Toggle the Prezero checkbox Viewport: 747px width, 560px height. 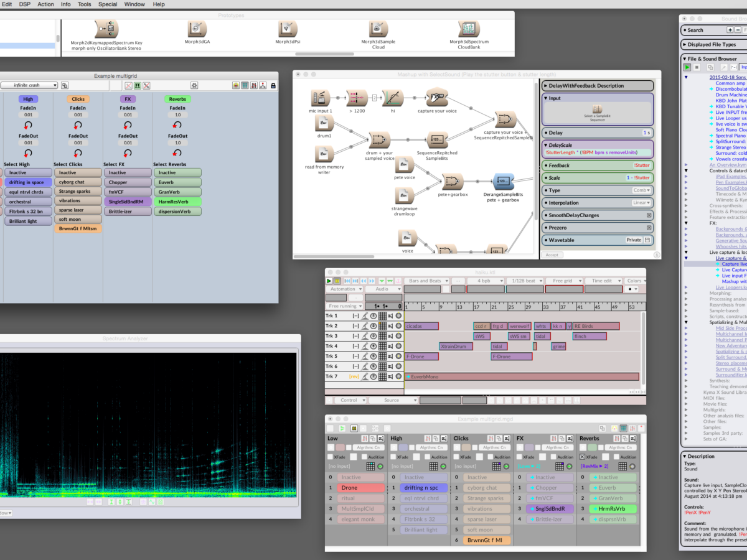click(x=649, y=228)
